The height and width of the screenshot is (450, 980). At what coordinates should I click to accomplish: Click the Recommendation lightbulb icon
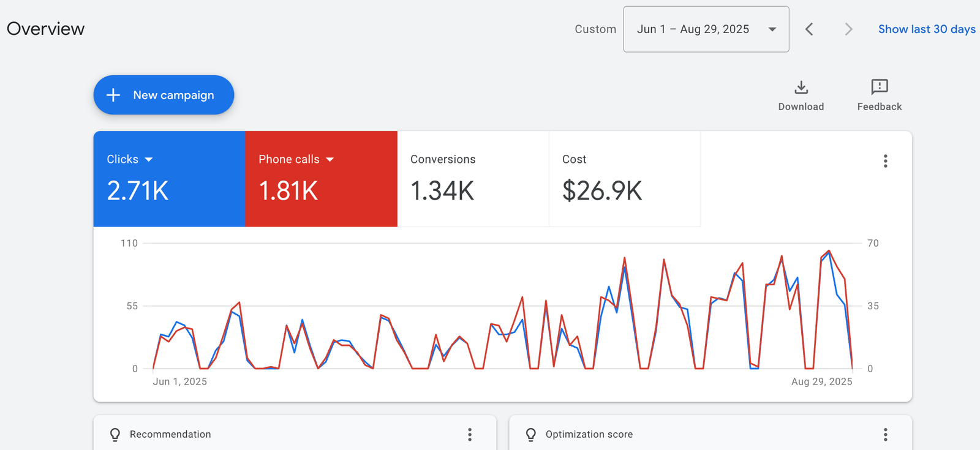coord(115,434)
